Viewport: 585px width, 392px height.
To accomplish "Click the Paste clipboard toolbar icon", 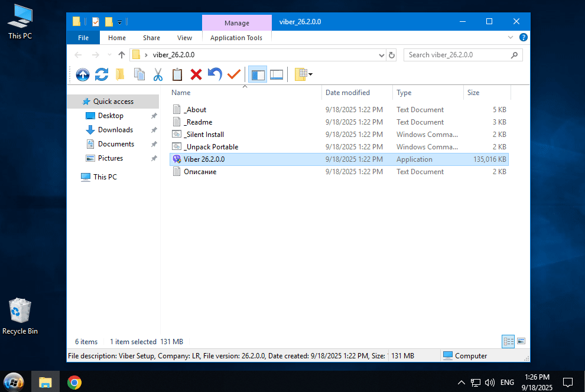I will coord(177,74).
